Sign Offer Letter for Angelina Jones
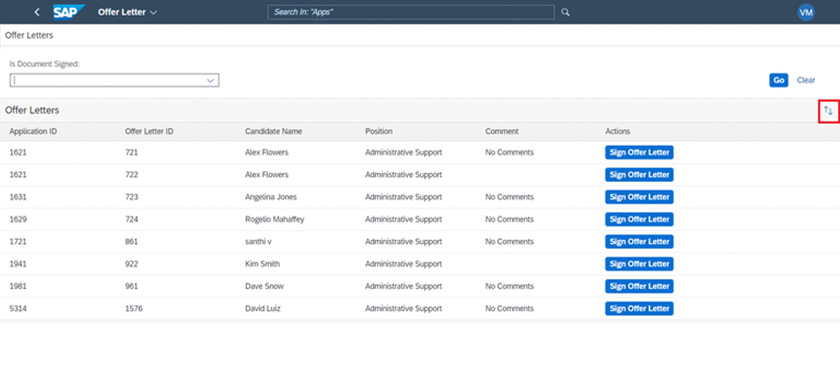 (639, 197)
